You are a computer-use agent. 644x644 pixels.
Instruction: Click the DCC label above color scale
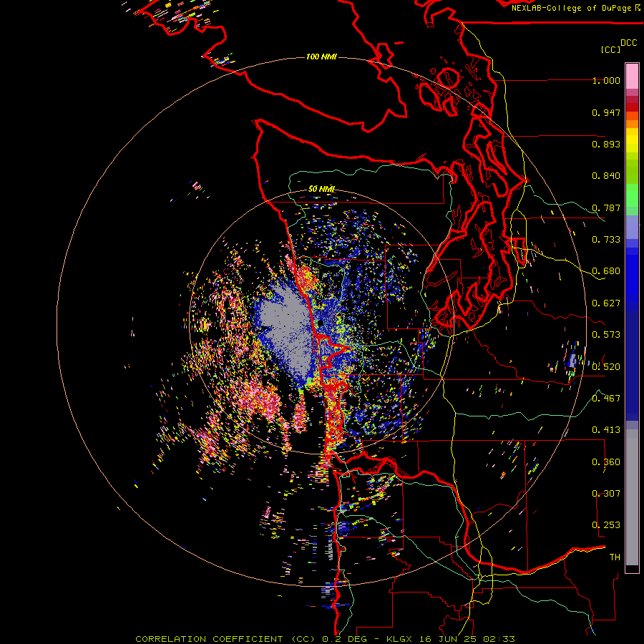point(628,43)
